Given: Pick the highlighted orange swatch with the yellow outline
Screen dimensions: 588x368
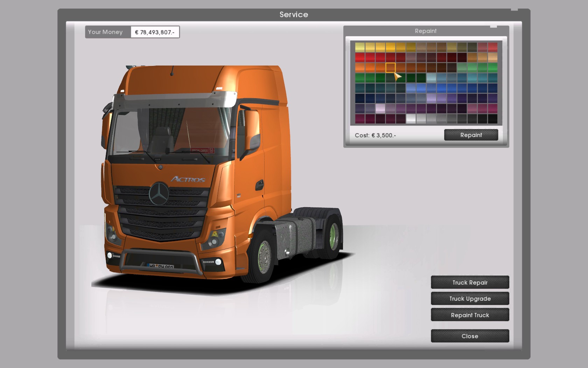Looking at the screenshot, I should click(391, 67).
